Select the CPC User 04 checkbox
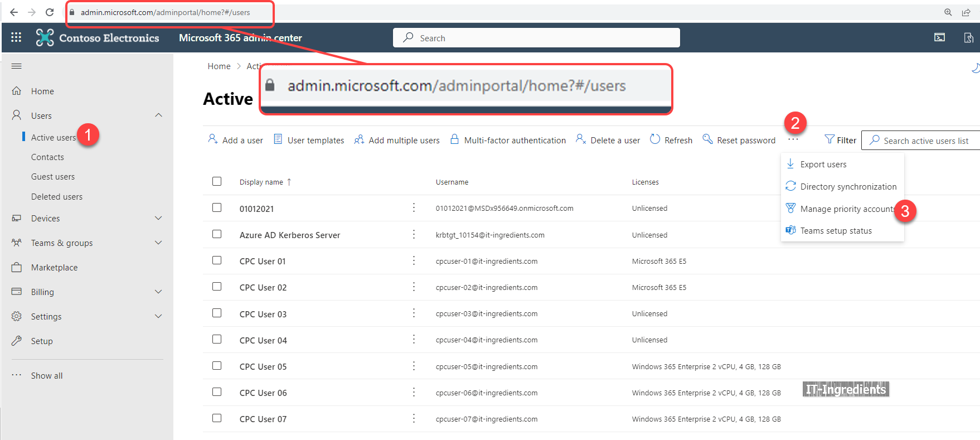980x440 pixels. 217,339
